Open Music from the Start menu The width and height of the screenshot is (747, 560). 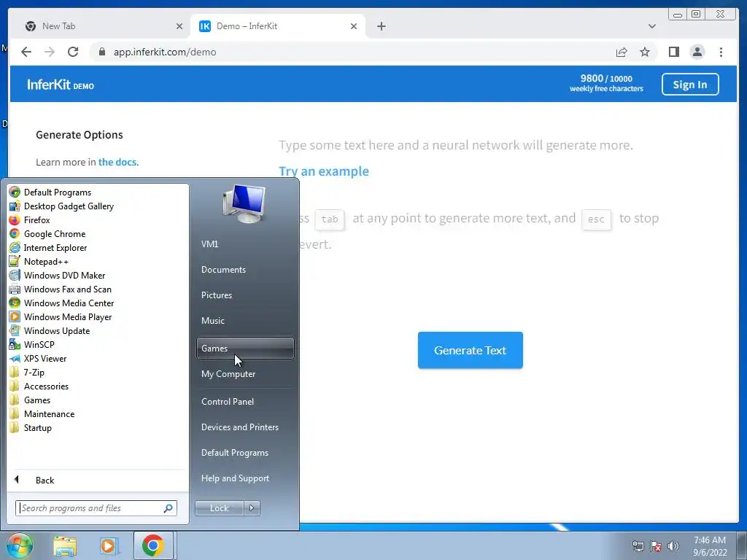point(212,321)
